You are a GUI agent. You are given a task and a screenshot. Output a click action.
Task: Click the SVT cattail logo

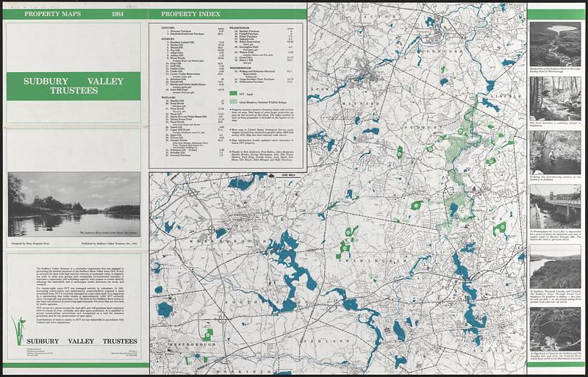coord(18,331)
